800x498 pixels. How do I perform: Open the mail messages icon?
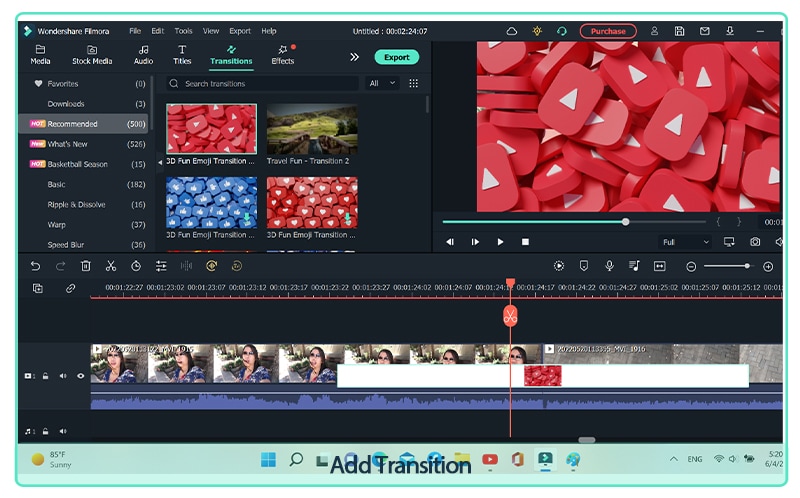[705, 31]
